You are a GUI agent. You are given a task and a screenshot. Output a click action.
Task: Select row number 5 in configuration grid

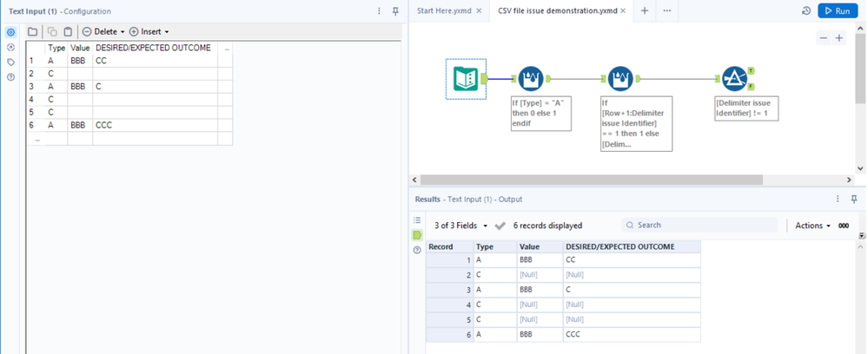coord(36,112)
